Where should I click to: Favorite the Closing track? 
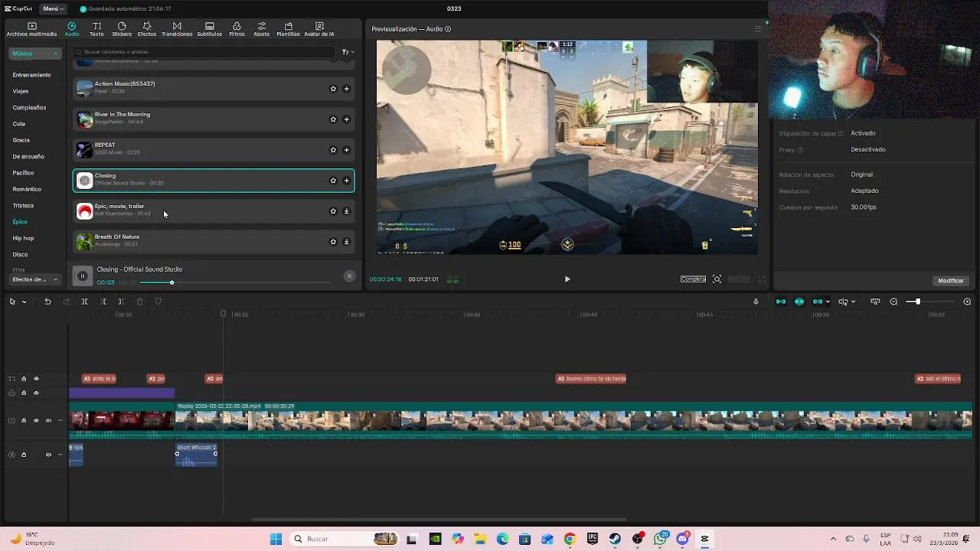(333, 181)
